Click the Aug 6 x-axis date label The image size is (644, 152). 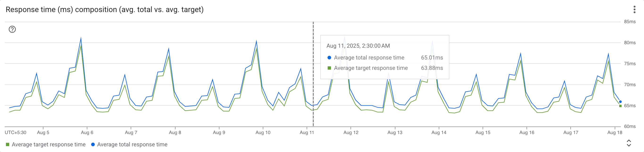(87, 132)
